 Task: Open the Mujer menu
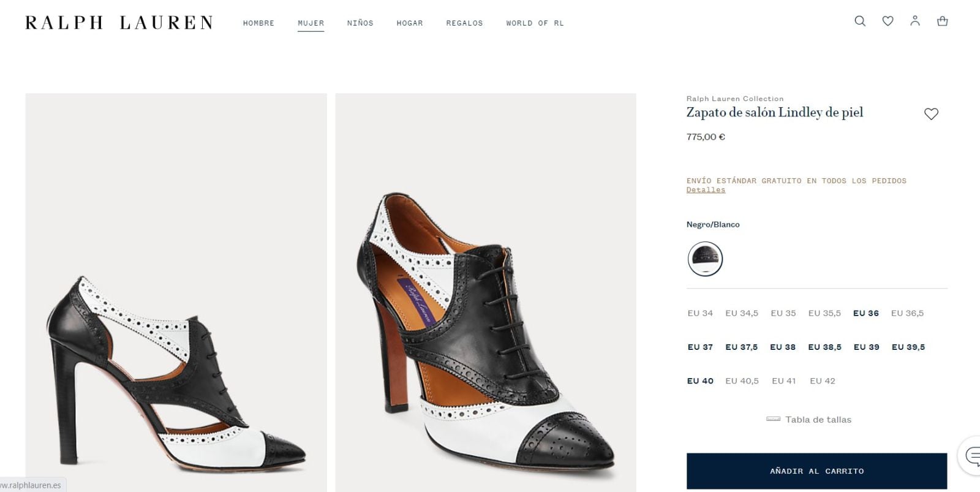click(311, 23)
